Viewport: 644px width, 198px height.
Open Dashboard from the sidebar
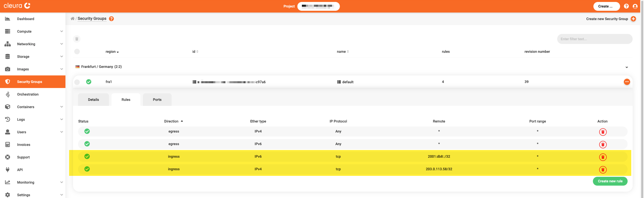(x=25, y=19)
